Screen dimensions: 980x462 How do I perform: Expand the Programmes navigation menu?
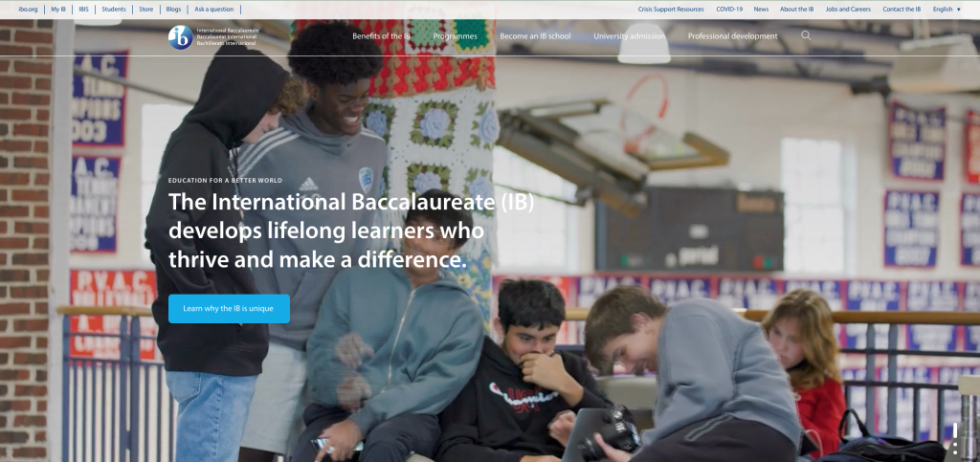(455, 36)
